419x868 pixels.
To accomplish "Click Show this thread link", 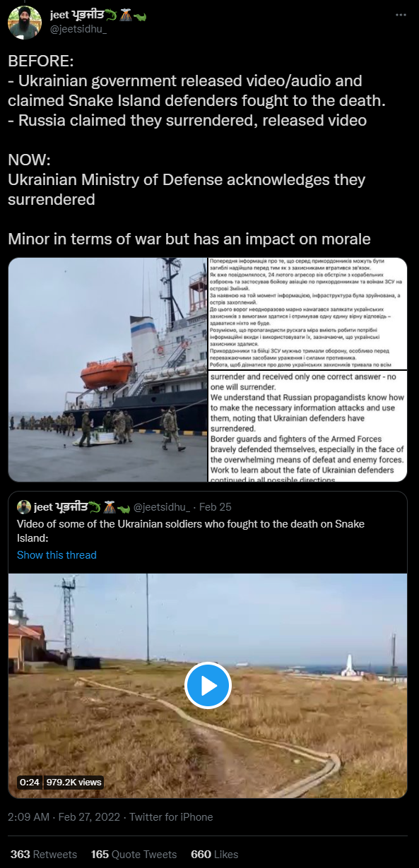I will pyautogui.click(x=57, y=554).
